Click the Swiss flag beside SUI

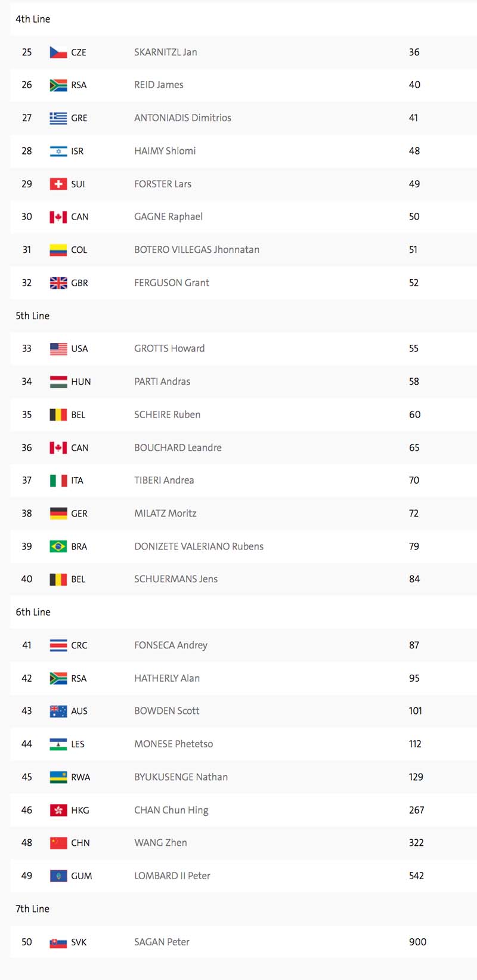point(58,184)
